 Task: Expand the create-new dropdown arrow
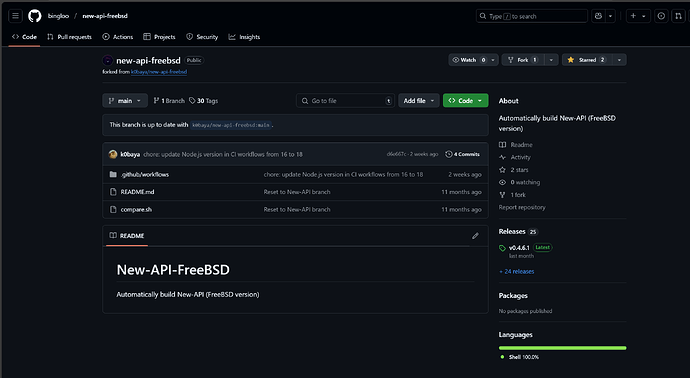pyautogui.click(x=643, y=16)
